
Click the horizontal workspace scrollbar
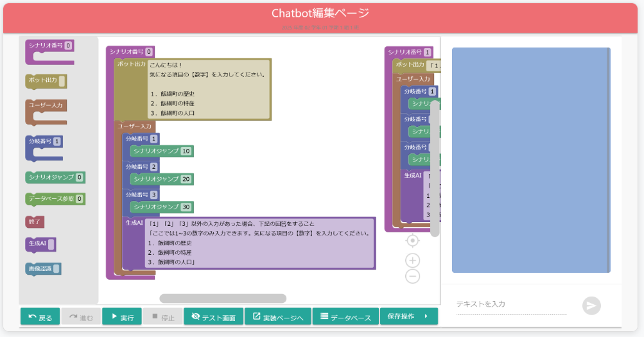pos(223,298)
